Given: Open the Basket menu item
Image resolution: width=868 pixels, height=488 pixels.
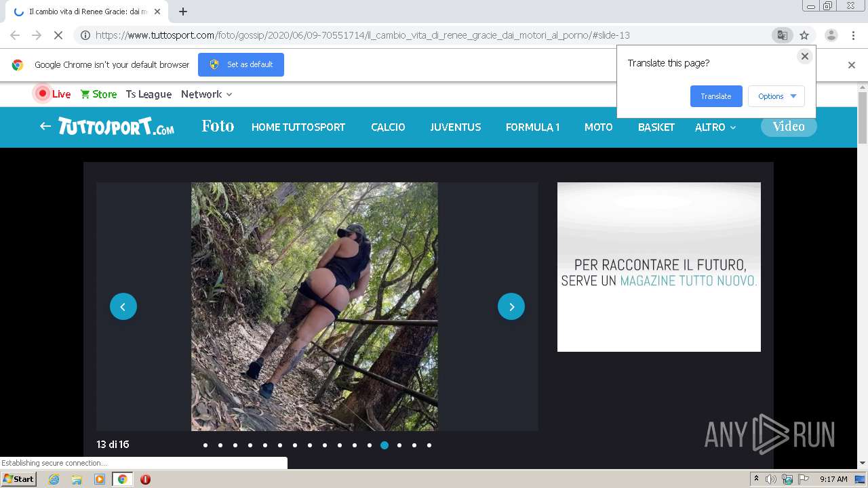Looking at the screenshot, I should [x=656, y=127].
